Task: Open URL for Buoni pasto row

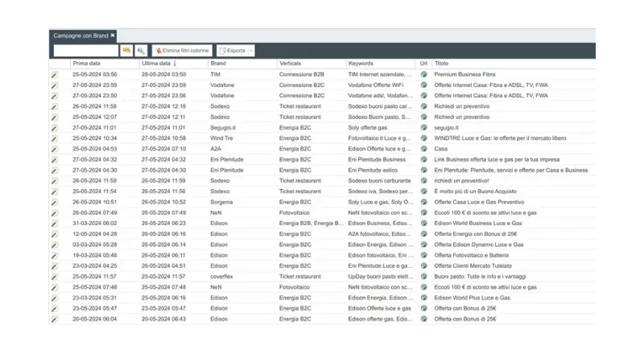Action: 423,277
